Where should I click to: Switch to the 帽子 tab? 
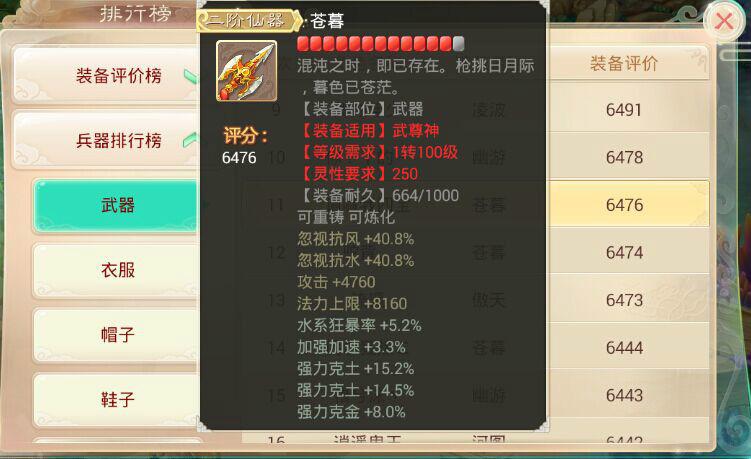(115, 334)
